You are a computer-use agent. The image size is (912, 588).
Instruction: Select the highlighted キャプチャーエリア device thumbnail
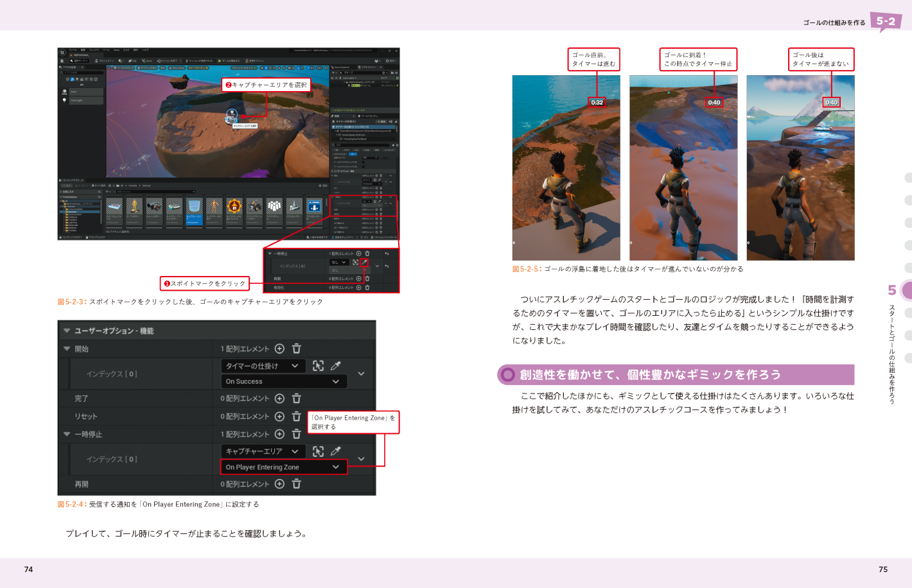tap(193, 211)
